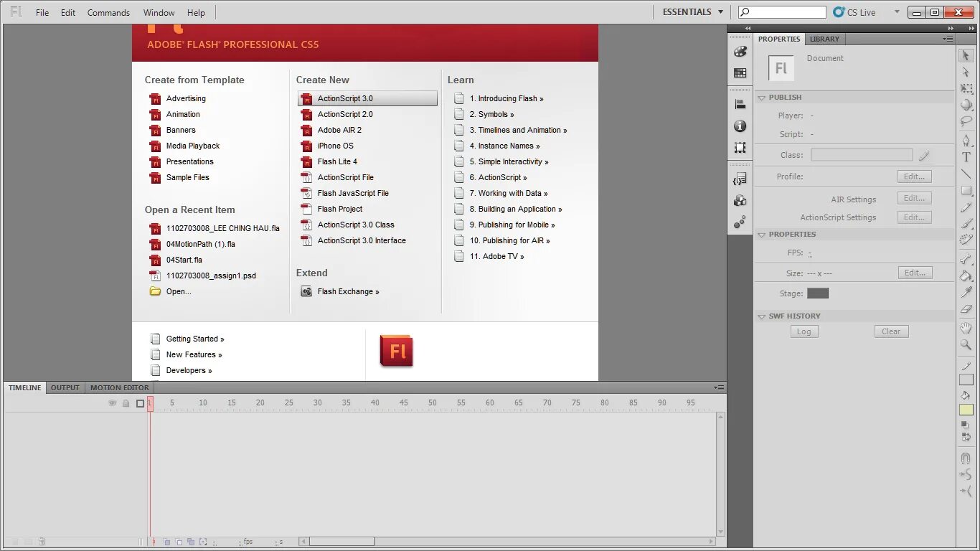Select the Paint Bucket tool
The width and height of the screenshot is (980, 551).
pyautogui.click(x=966, y=275)
